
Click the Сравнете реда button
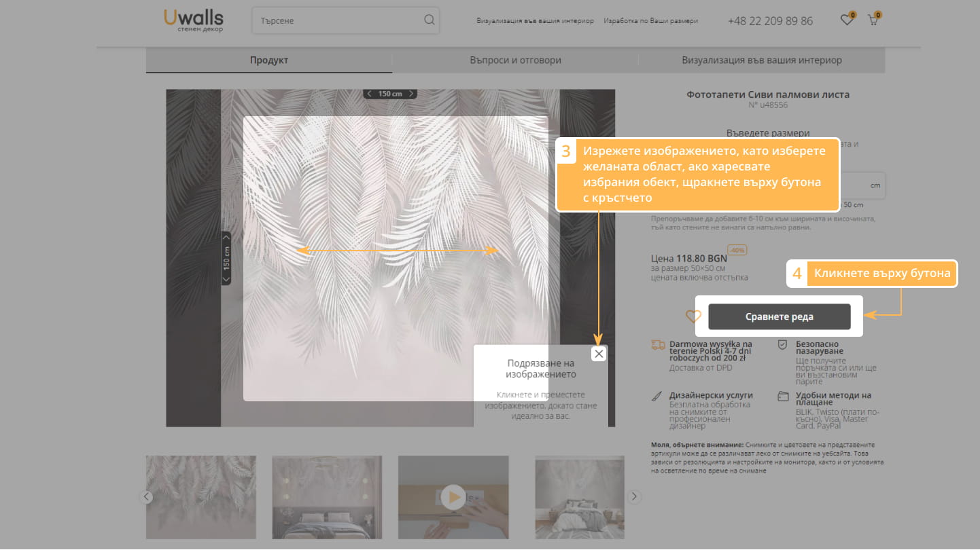pos(779,316)
